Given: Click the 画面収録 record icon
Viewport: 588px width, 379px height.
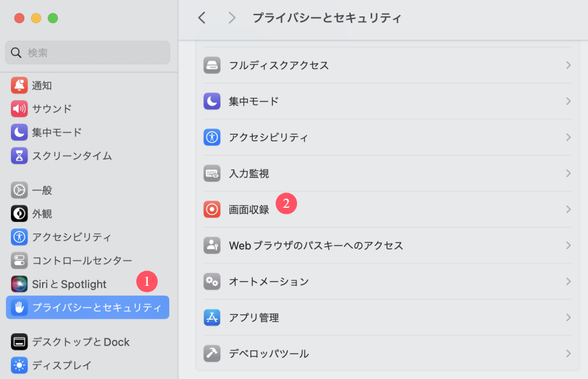Looking at the screenshot, I should tap(211, 210).
